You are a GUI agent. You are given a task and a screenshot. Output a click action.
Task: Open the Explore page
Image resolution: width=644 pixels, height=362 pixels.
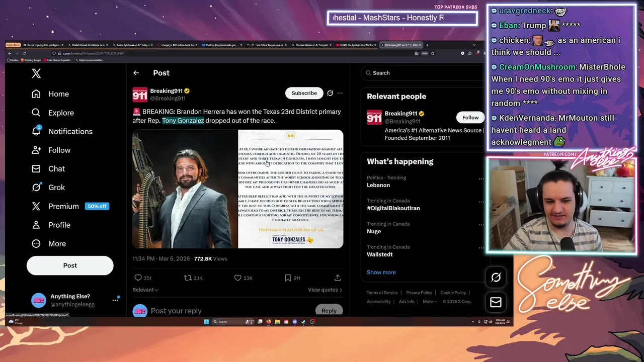53,113
